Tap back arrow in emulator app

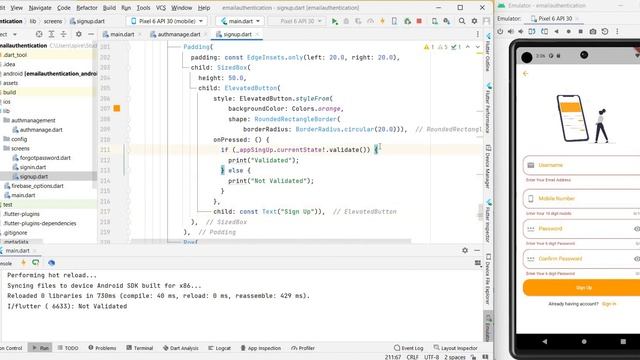tap(526, 73)
